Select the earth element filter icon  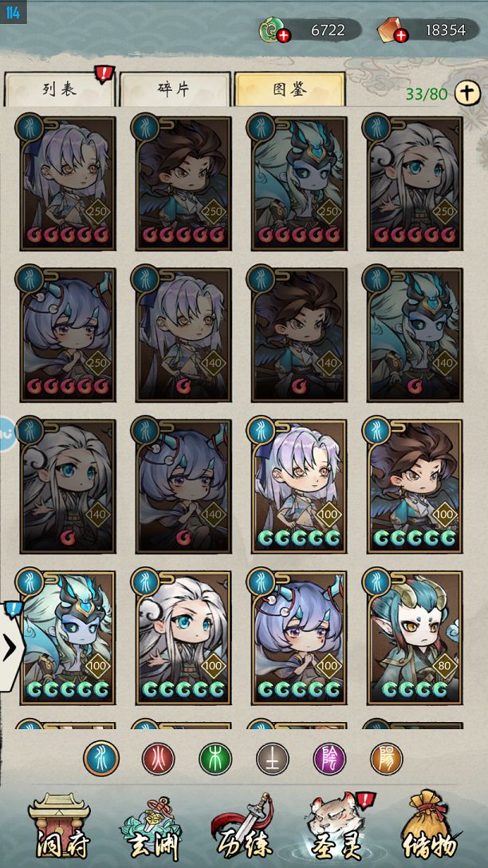pos(273,759)
